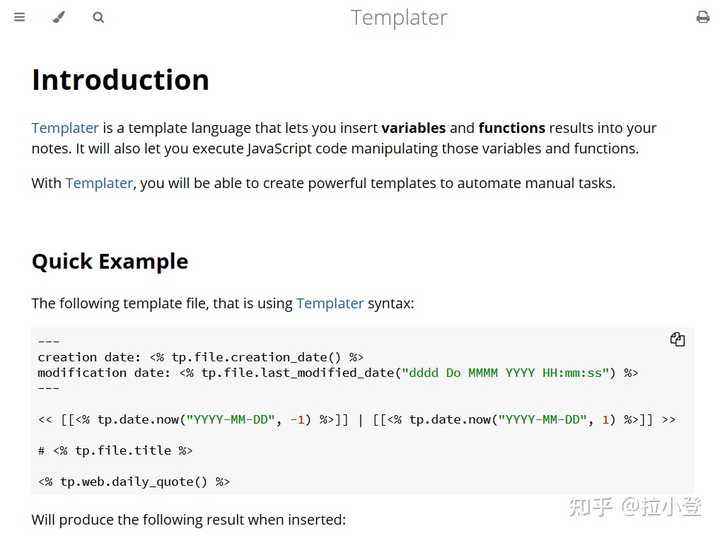Image resolution: width=720 pixels, height=536 pixels.
Task: Click the bold word "variables"
Action: point(413,128)
